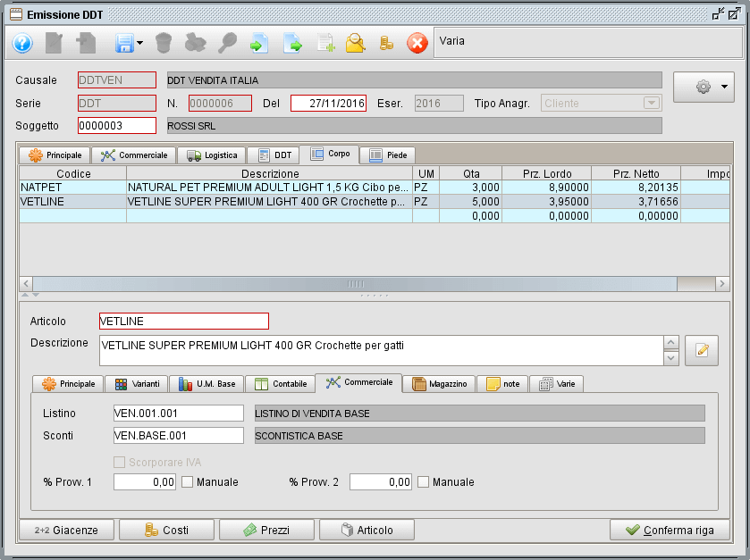Open the Magazzino tab
Image resolution: width=750 pixels, height=560 pixels.
439,384
